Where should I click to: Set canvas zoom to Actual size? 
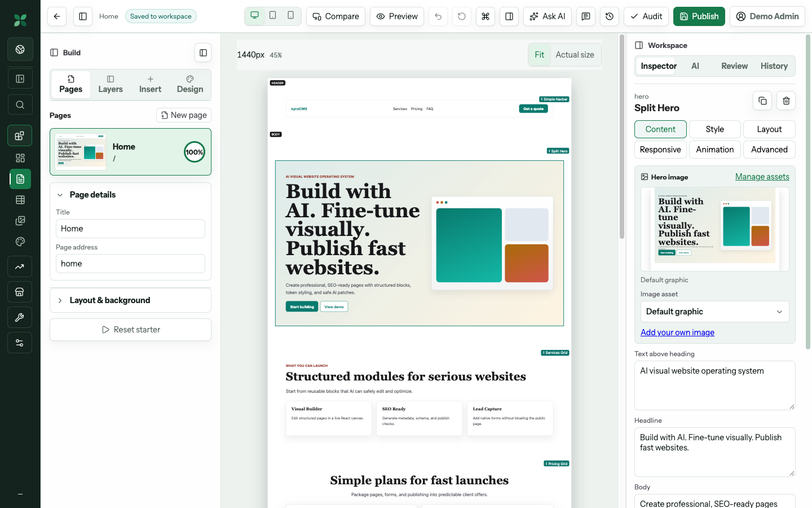click(575, 55)
